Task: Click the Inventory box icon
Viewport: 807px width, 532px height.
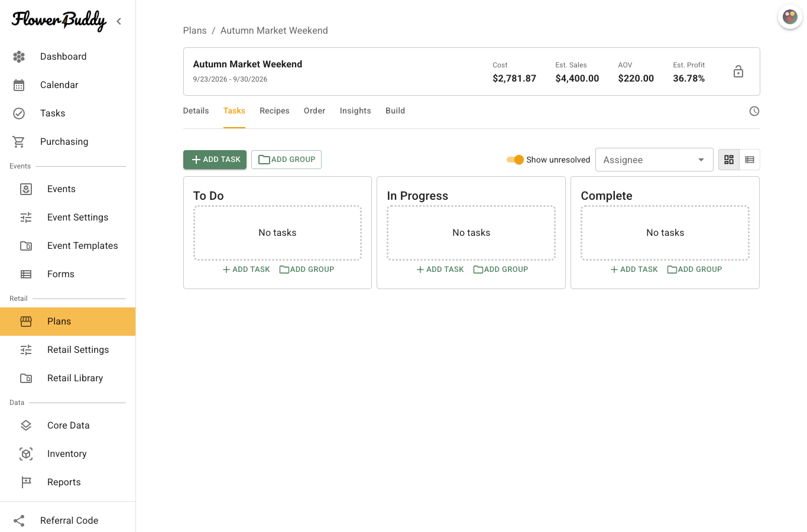Action: click(x=26, y=454)
